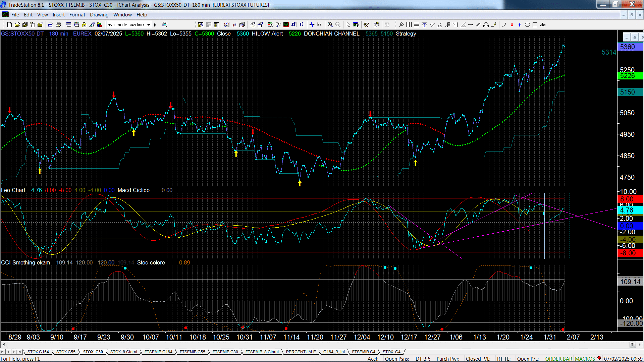This screenshot has width=644, height=362.
Task: Select the parallel lines drawing tool
Action: point(478,25)
